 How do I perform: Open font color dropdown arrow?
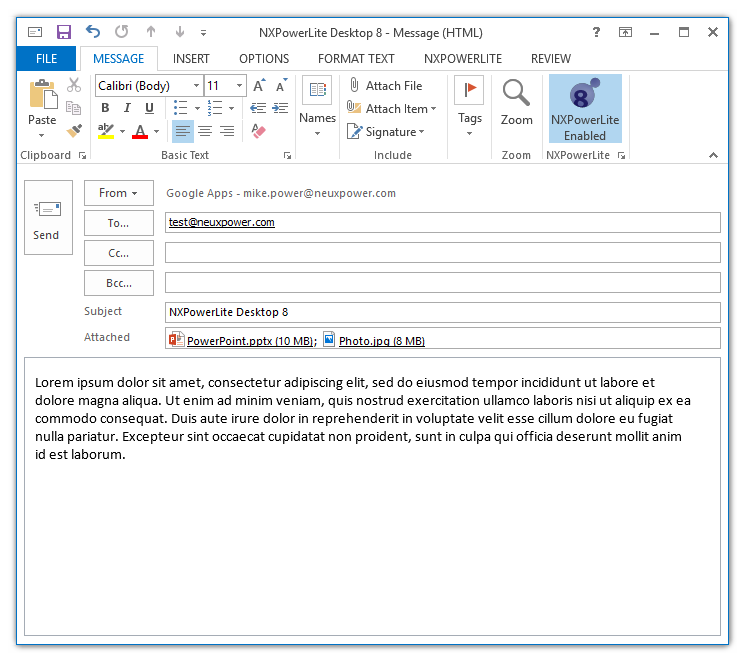(156, 131)
